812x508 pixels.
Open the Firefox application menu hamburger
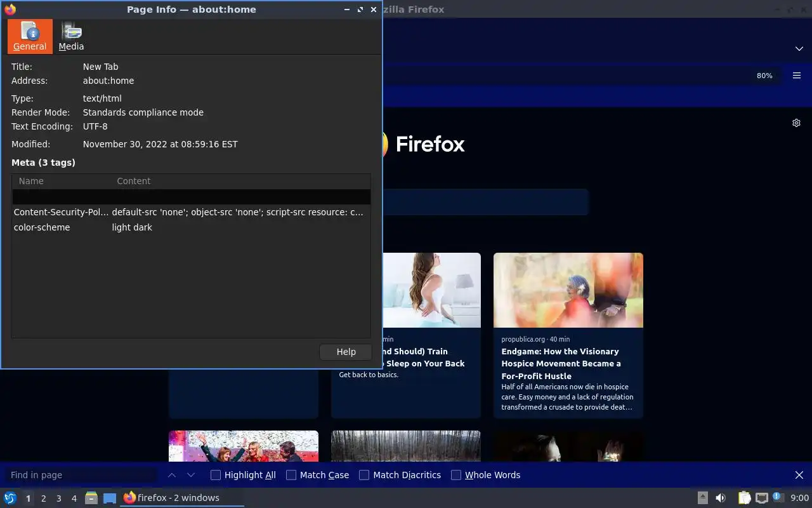pyautogui.click(x=797, y=76)
